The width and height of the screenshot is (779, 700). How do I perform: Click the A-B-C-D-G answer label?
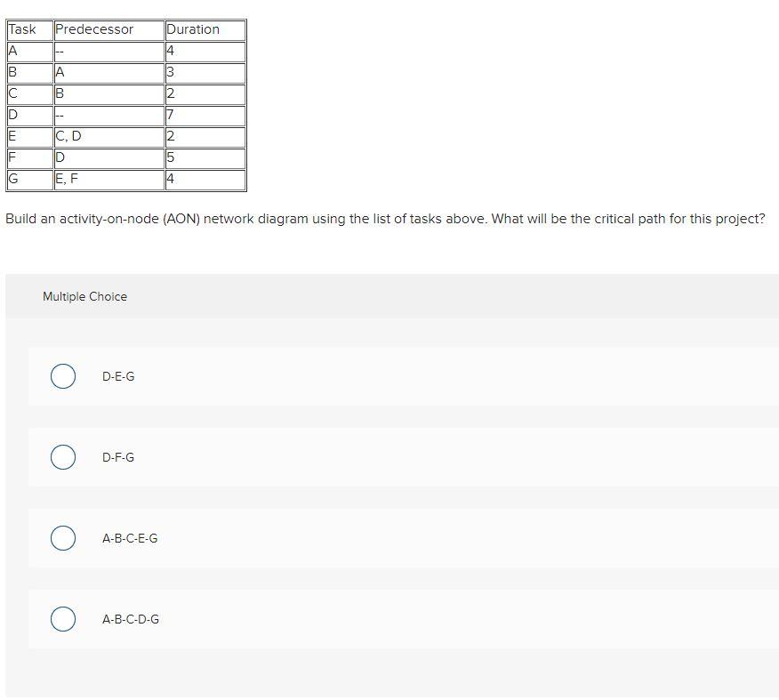pos(131,619)
